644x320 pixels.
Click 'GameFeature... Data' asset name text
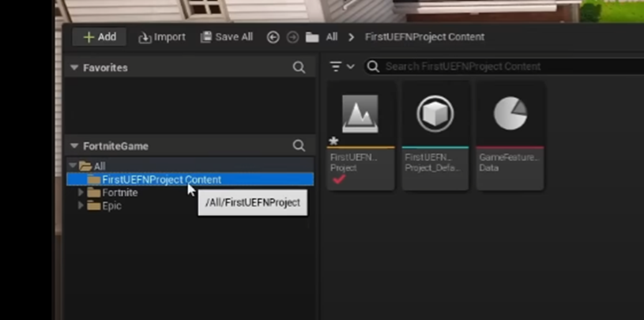[x=508, y=163]
